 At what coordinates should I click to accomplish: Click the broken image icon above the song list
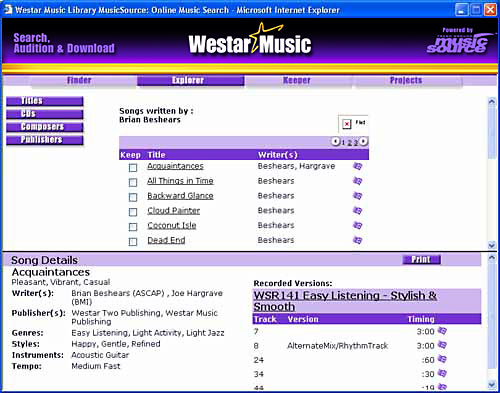[347, 124]
